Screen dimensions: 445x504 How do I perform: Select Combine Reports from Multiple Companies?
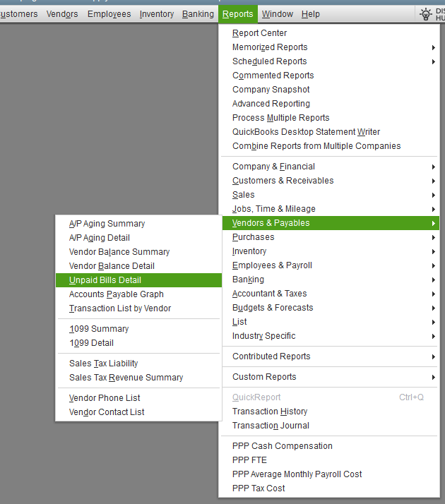coord(329,146)
